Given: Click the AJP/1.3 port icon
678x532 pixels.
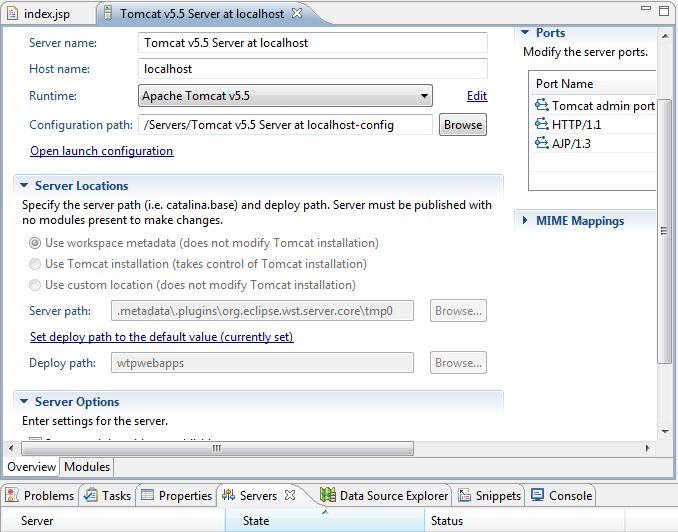Looking at the screenshot, I should click(x=541, y=143).
